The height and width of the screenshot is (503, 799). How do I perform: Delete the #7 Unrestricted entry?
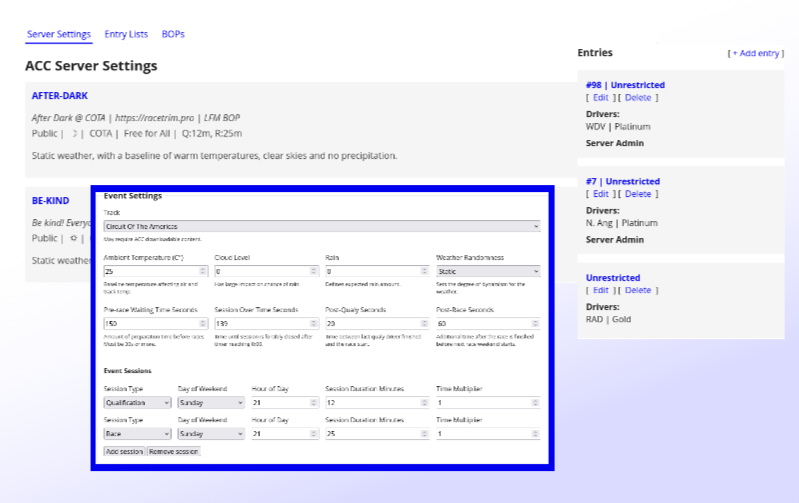pyautogui.click(x=638, y=194)
